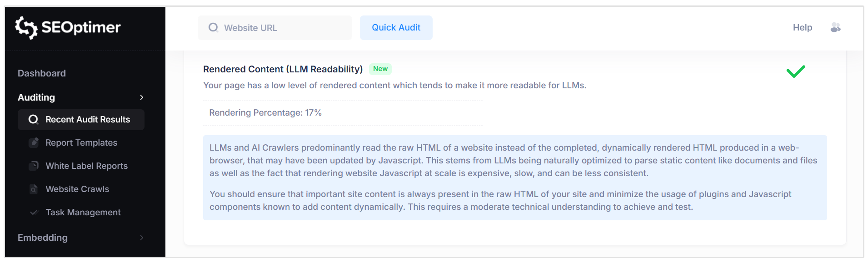
Task: Open the Help link
Action: pyautogui.click(x=803, y=27)
